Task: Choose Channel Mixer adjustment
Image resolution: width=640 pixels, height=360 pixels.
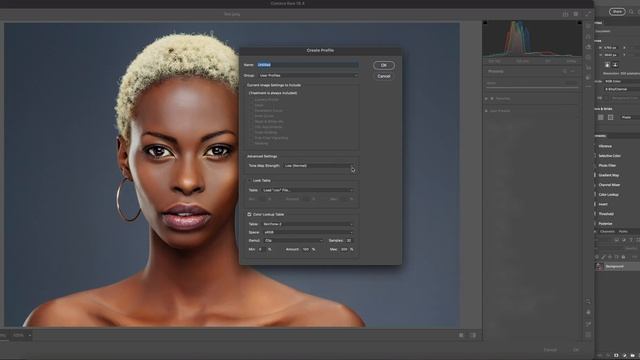Action: coord(609,185)
